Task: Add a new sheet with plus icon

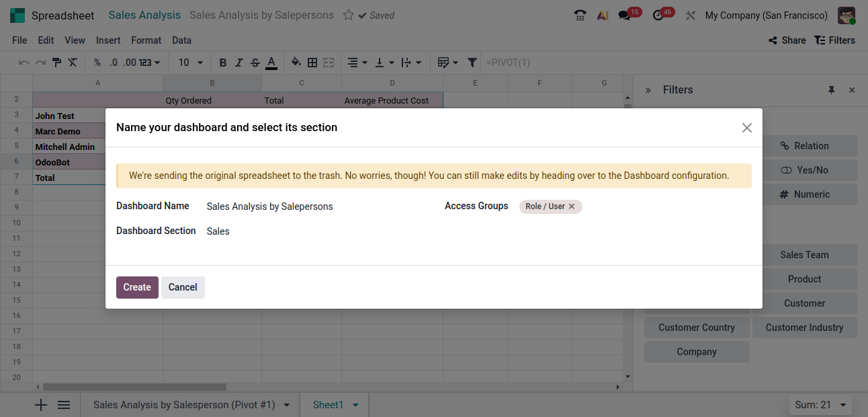Action: tap(41, 405)
